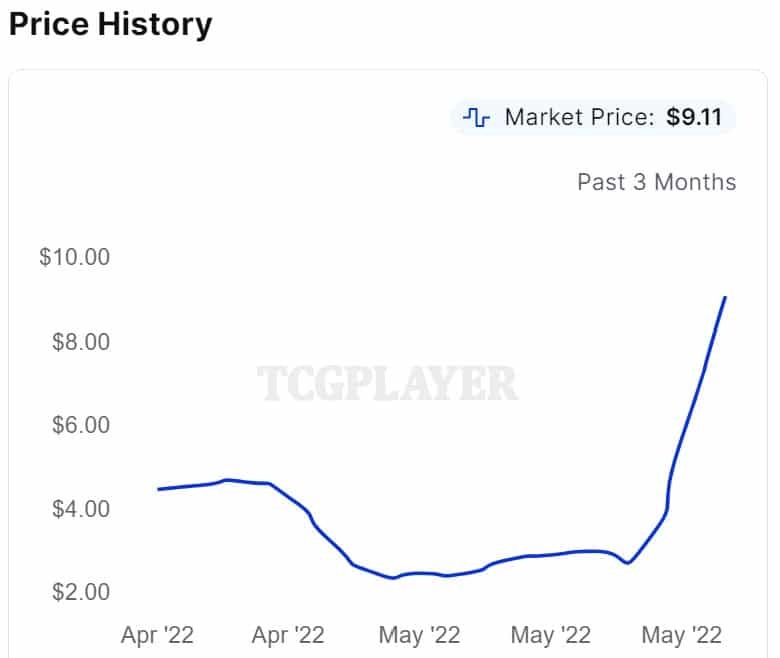780x658 pixels.
Task: Select the $8.00 y-axis label
Action: pyautogui.click(x=78, y=342)
